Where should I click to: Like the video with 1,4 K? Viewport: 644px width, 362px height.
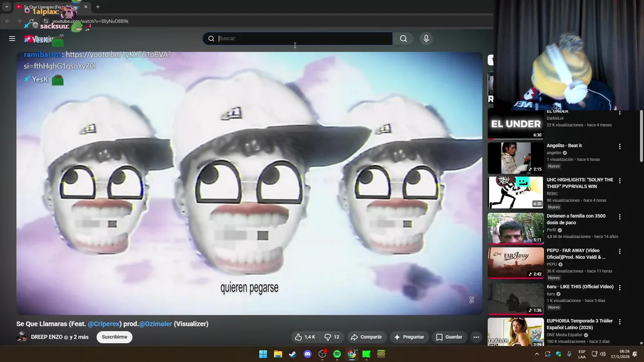pos(305,337)
